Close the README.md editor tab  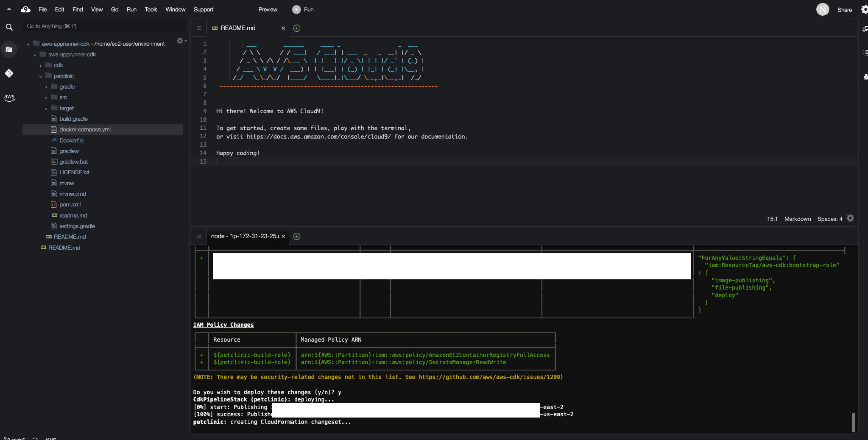283,28
